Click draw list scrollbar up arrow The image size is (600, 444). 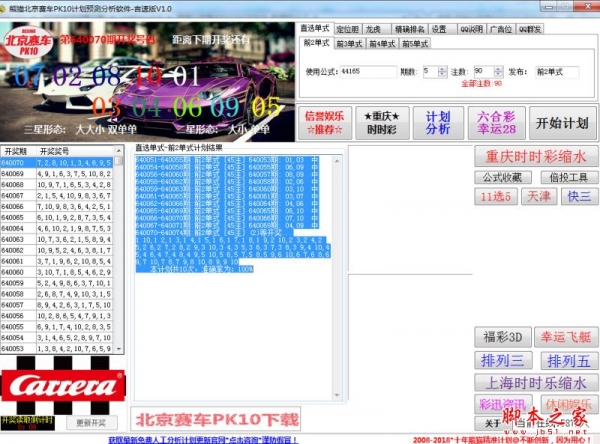119,151
